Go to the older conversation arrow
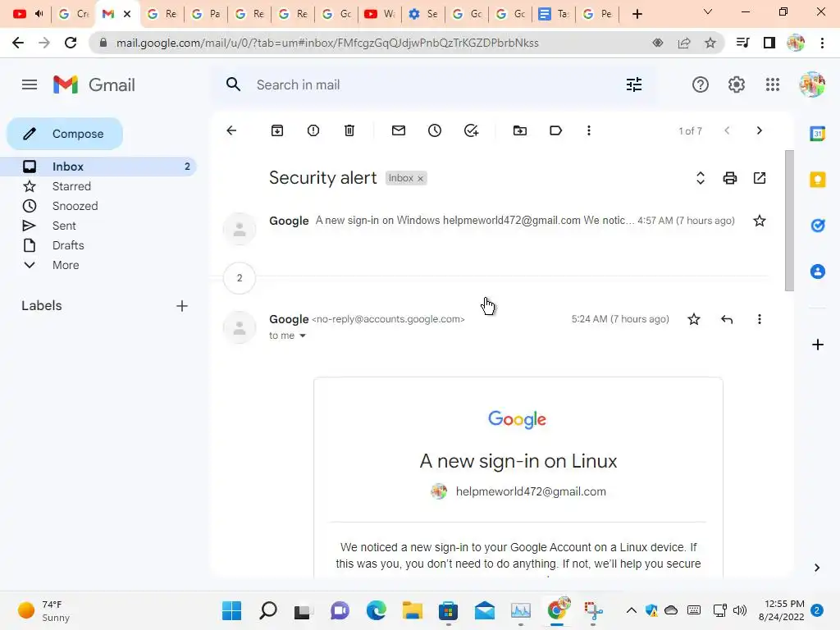 (759, 130)
